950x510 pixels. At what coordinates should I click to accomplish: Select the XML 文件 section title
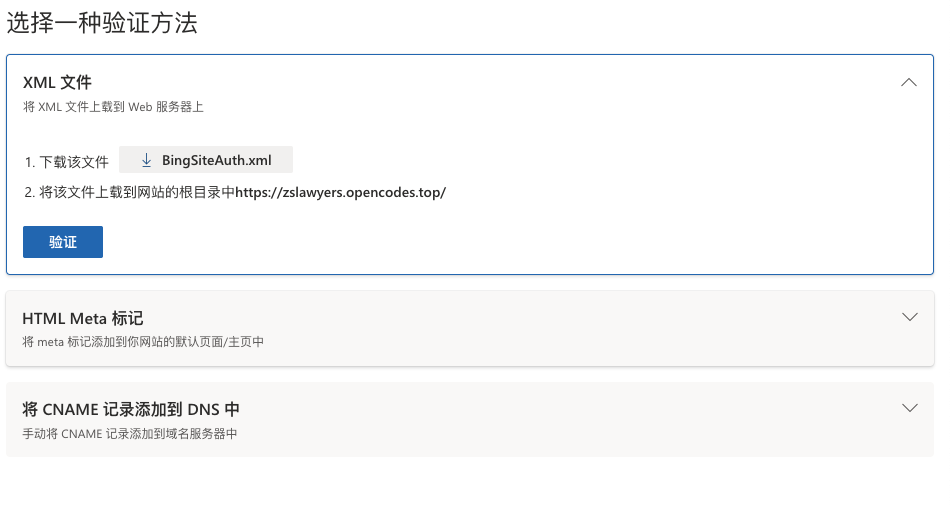coord(57,82)
